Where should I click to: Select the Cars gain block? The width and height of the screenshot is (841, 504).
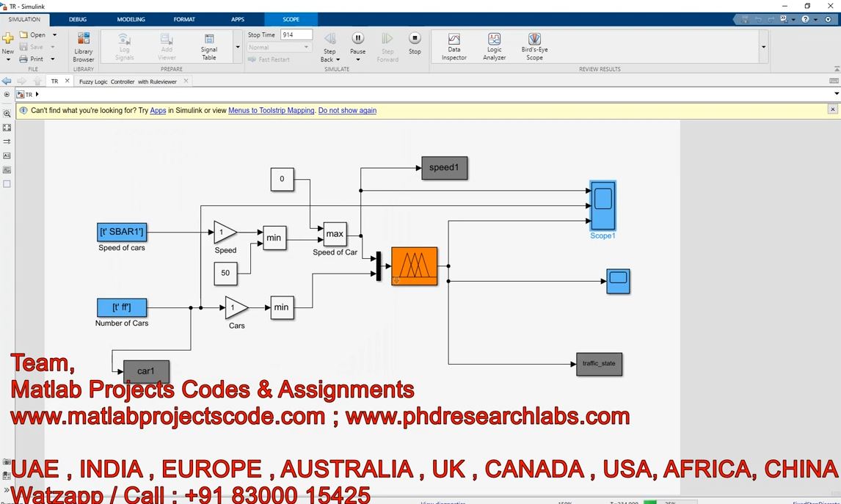coord(236,308)
